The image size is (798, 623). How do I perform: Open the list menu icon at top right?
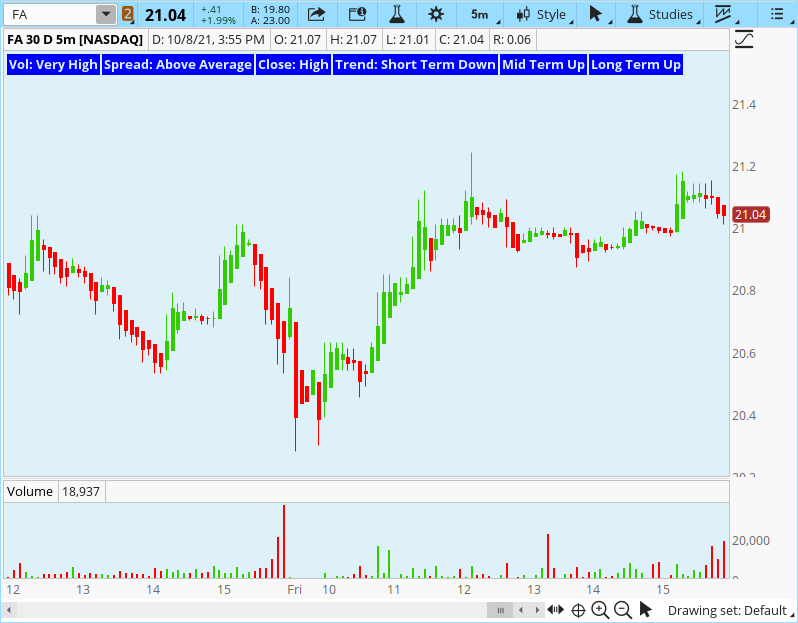coord(777,14)
